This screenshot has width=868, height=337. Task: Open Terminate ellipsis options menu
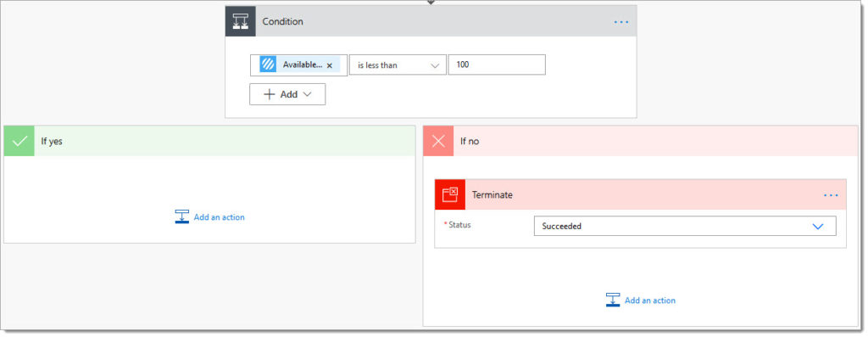(831, 195)
